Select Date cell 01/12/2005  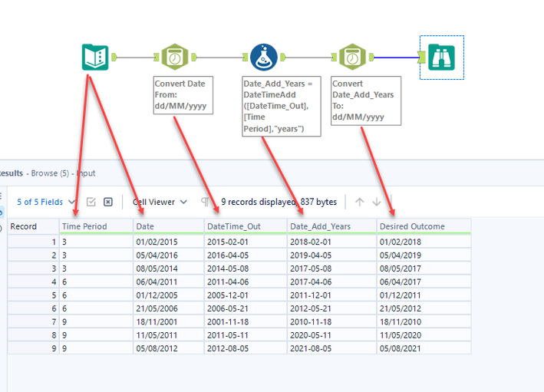tap(169, 295)
